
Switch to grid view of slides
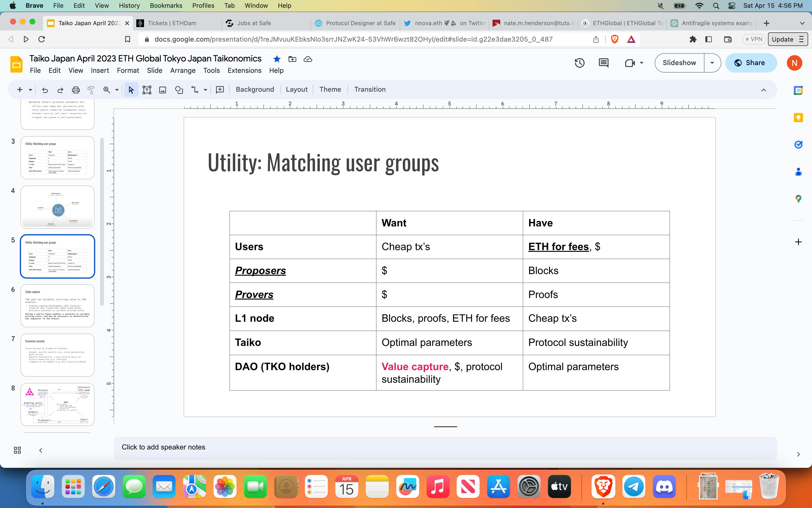(x=17, y=450)
